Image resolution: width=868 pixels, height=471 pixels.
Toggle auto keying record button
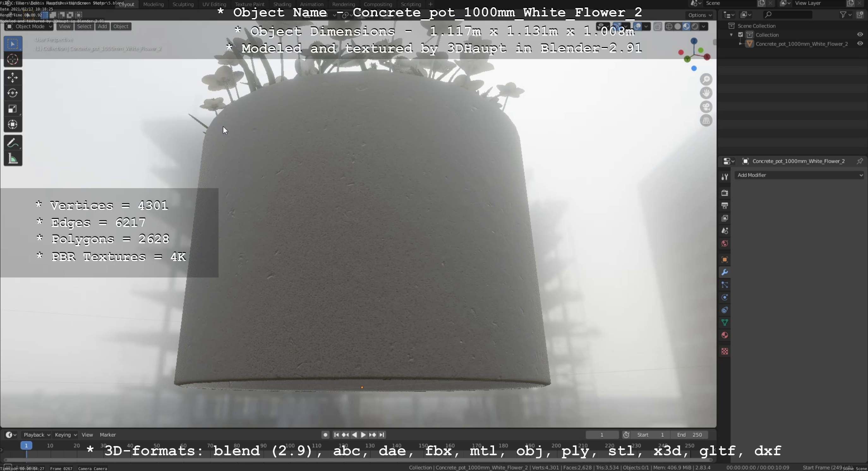(x=325, y=435)
